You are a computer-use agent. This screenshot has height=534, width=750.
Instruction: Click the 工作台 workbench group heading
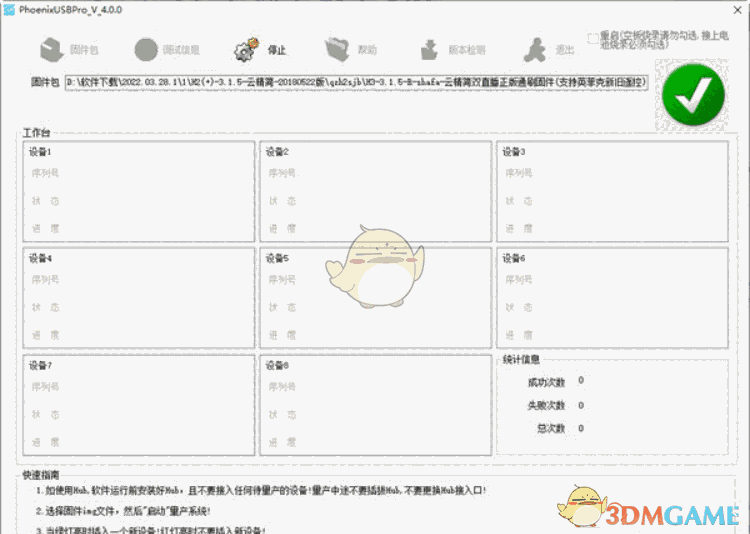36,133
